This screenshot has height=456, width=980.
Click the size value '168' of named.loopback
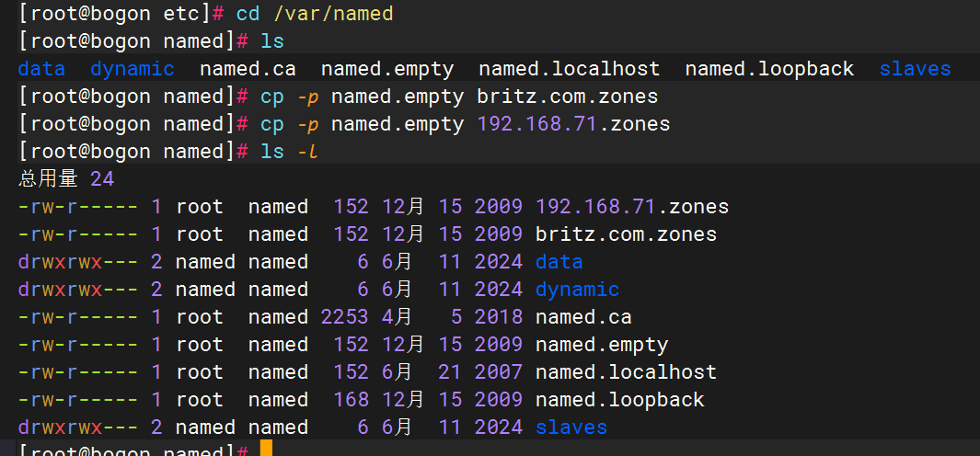pyautogui.click(x=351, y=400)
